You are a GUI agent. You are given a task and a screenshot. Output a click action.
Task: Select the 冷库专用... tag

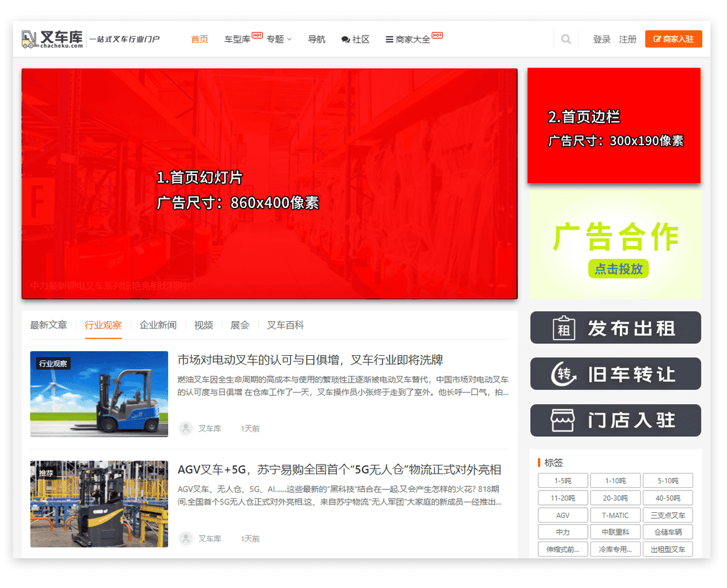point(615,549)
